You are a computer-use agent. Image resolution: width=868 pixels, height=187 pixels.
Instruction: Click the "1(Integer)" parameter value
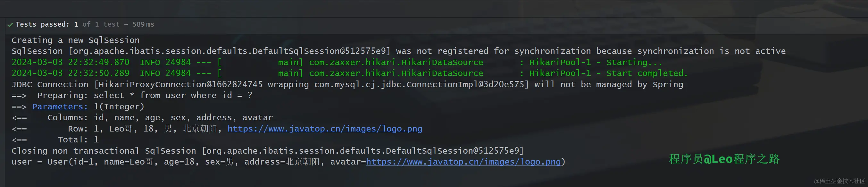pos(119,107)
